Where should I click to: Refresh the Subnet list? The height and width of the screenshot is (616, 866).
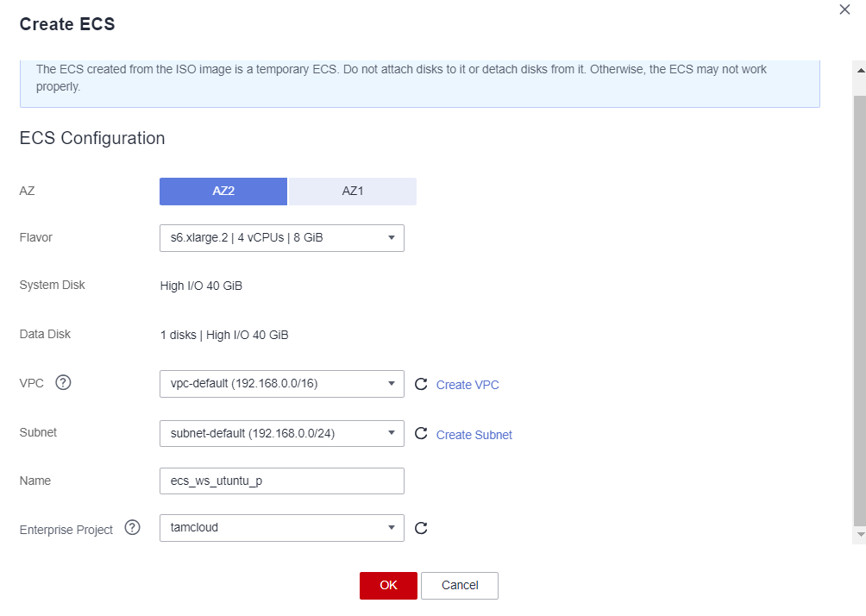(x=421, y=434)
